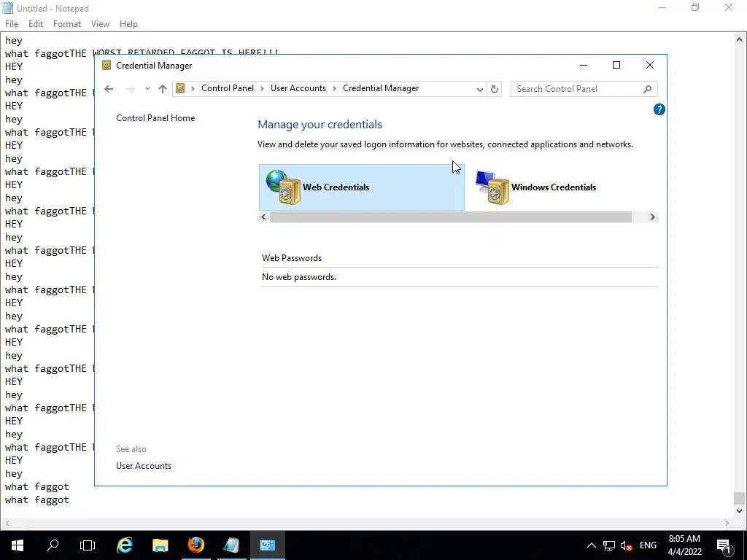Minimize the Credential Manager window

584,65
